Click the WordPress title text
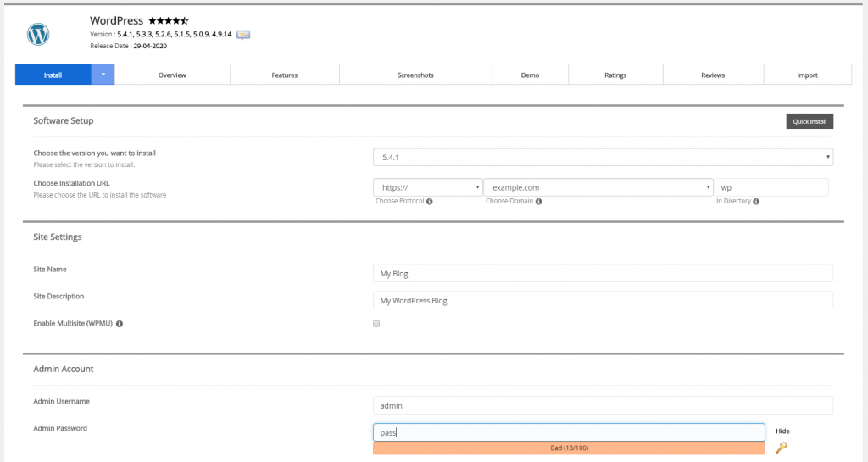Image resolution: width=868 pixels, height=462 pixels. (116, 20)
